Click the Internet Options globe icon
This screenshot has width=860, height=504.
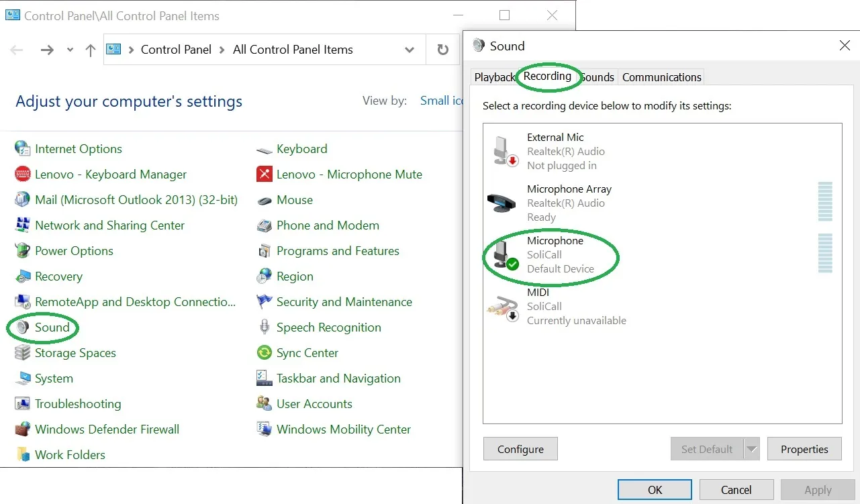point(22,149)
